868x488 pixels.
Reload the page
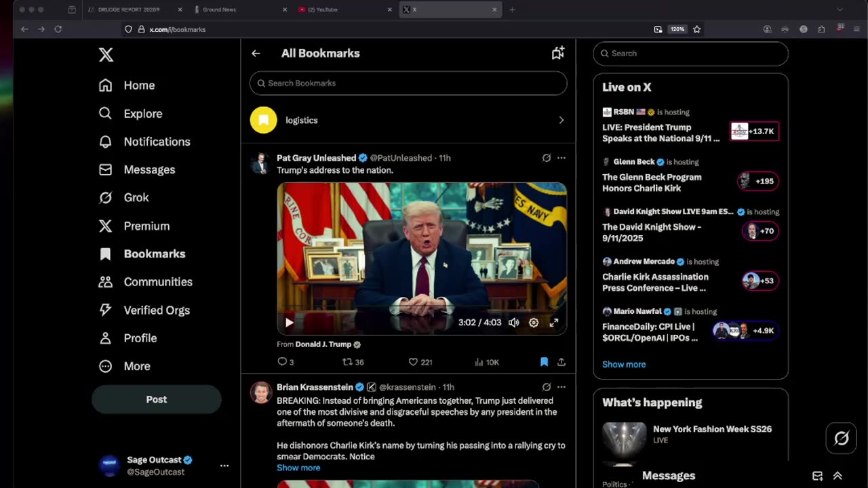tap(58, 29)
